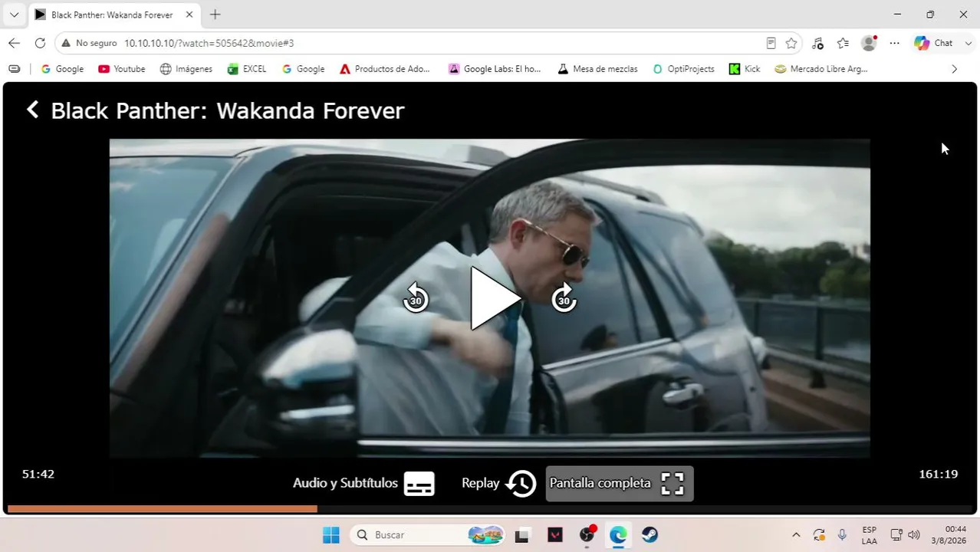Open the Windows Start menu
The height and width of the screenshot is (552, 980).
pos(331,534)
